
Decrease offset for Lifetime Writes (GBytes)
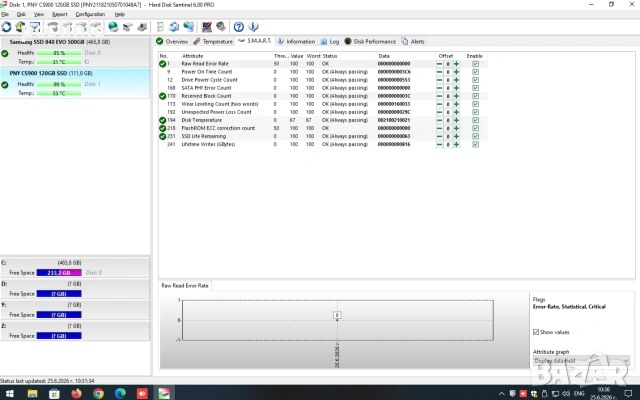pos(439,144)
